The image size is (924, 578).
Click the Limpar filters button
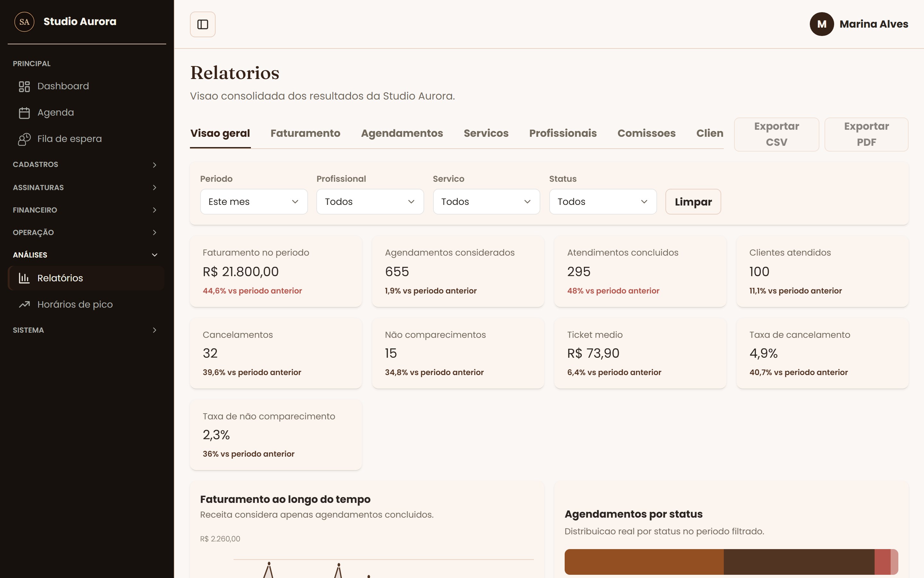pyautogui.click(x=693, y=201)
